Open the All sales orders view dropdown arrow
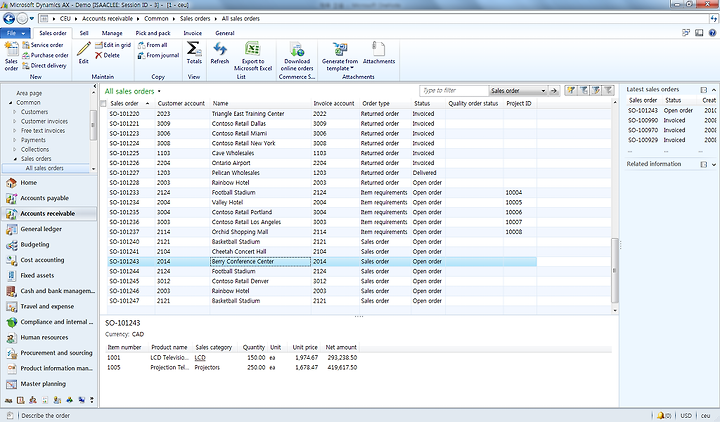The height and width of the screenshot is (422, 720). pyautogui.click(x=159, y=91)
